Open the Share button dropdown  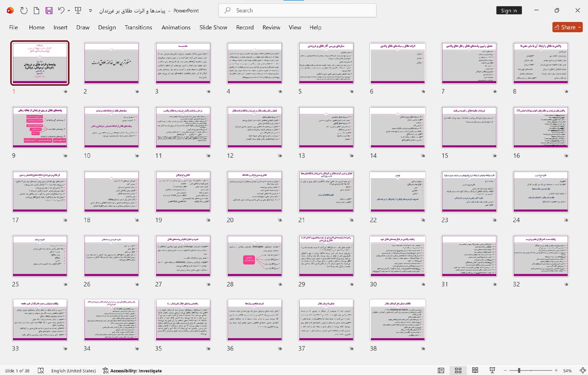[x=579, y=27]
